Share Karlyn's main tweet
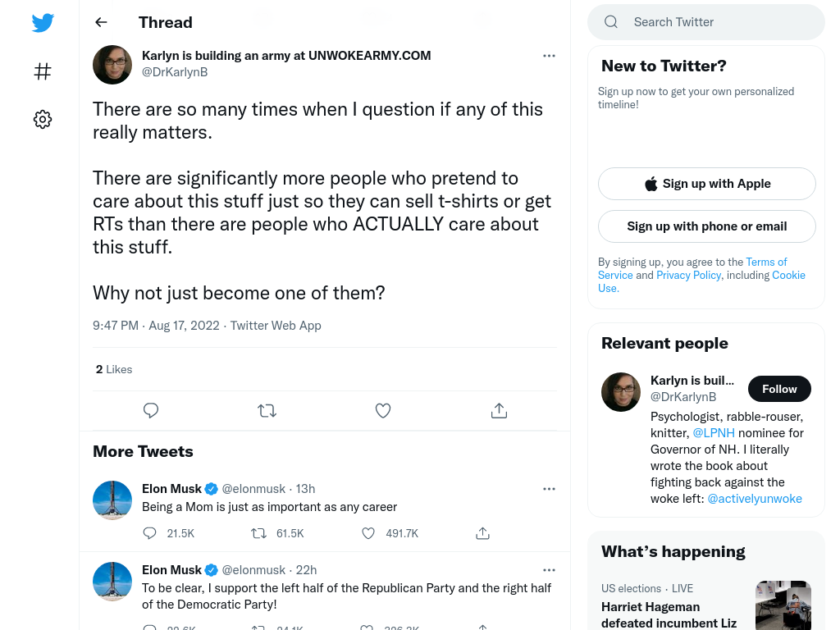The image size is (840, 630). [499, 410]
